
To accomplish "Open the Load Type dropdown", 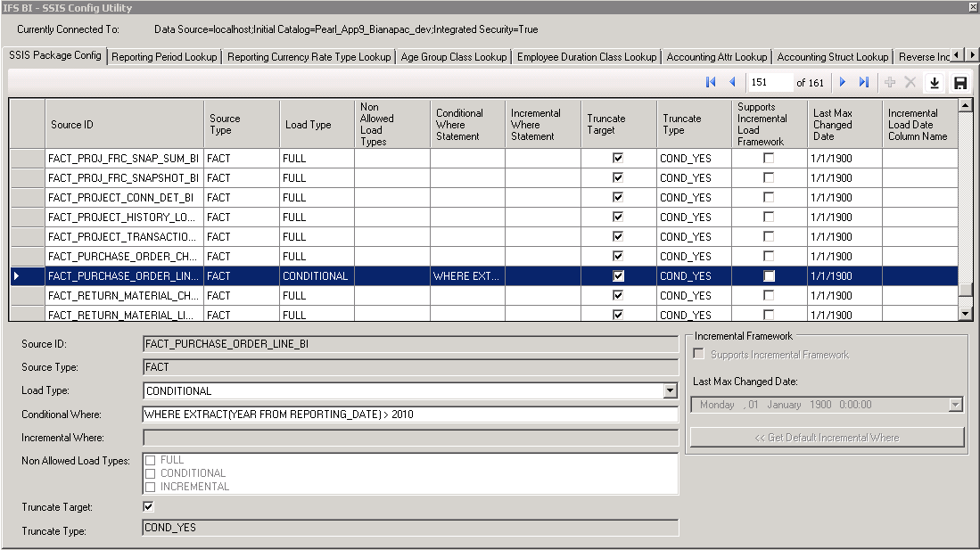I will [670, 390].
